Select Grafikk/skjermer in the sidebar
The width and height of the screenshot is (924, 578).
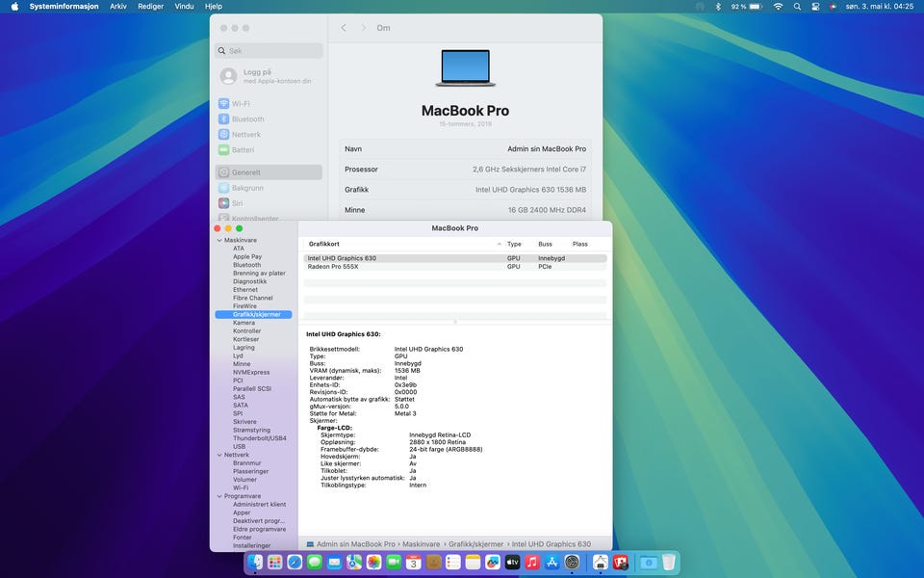pos(253,315)
